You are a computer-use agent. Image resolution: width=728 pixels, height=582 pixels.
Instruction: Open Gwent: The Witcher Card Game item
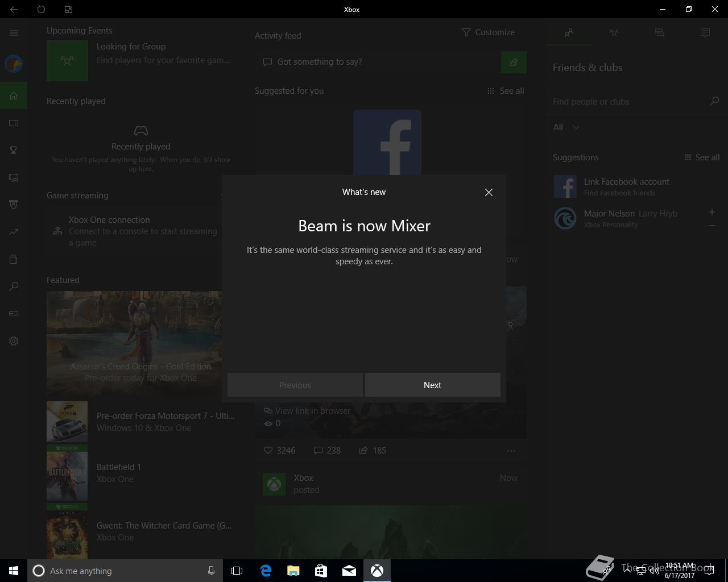[141, 531]
